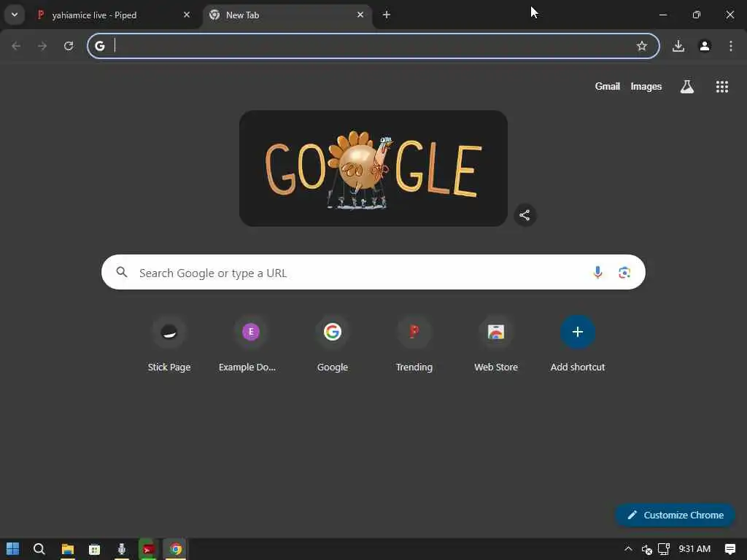This screenshot has height=560, width=747.
Task: Open the Chrome three-dot menu
Action: click(731, 46)
